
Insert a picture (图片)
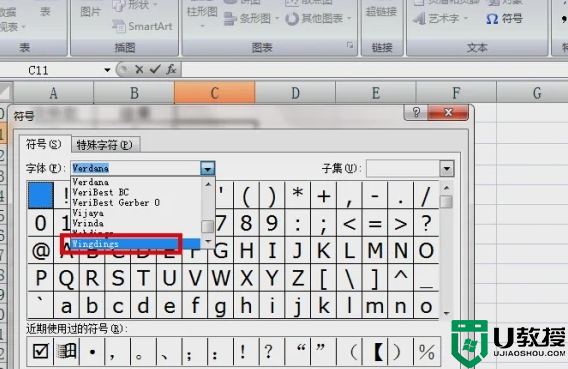(x=90, y=12)
